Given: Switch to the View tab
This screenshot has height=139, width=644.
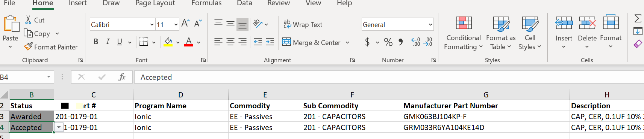Looking at the screenshot, I should pos(313,3).
